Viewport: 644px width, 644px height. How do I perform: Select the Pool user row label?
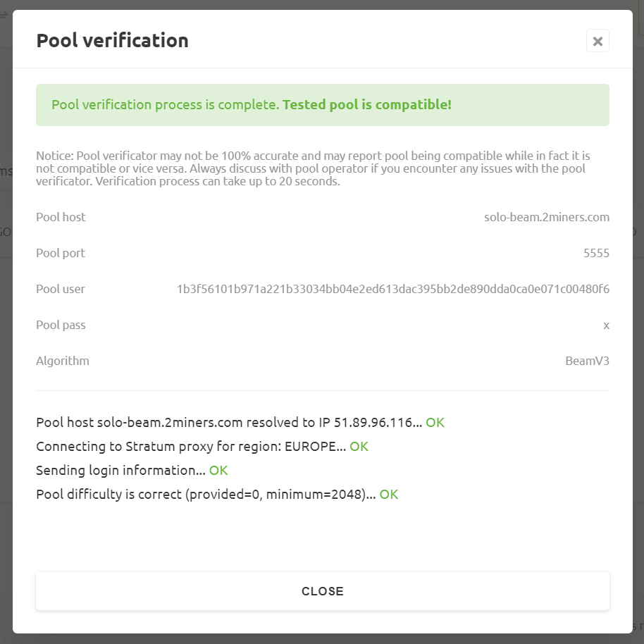61,289
